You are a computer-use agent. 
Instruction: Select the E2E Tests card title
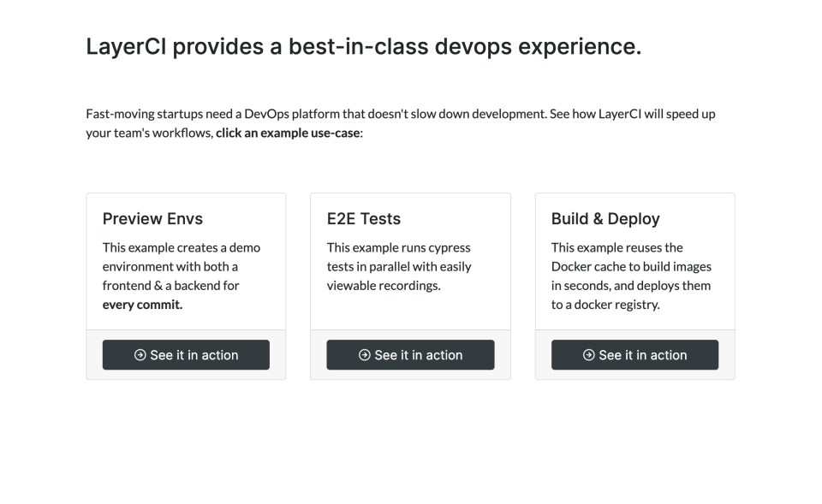click(363, 219)
